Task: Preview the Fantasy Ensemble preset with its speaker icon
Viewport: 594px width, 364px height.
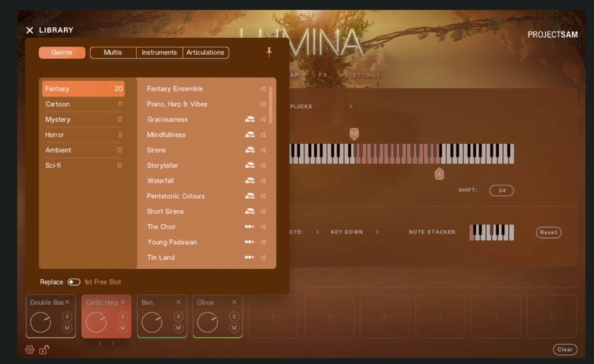Action: [263, 88]
